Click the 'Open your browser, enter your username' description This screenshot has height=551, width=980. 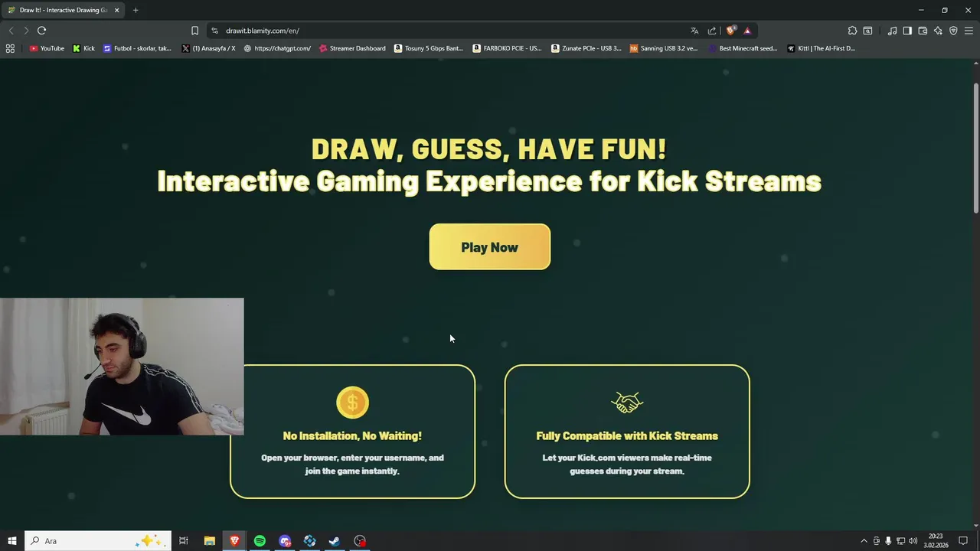coord(352,465)
